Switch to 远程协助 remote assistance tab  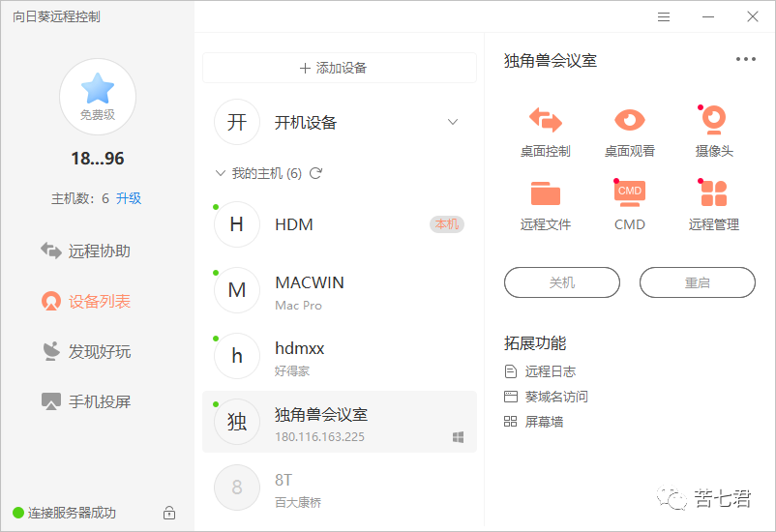[85, 251]
